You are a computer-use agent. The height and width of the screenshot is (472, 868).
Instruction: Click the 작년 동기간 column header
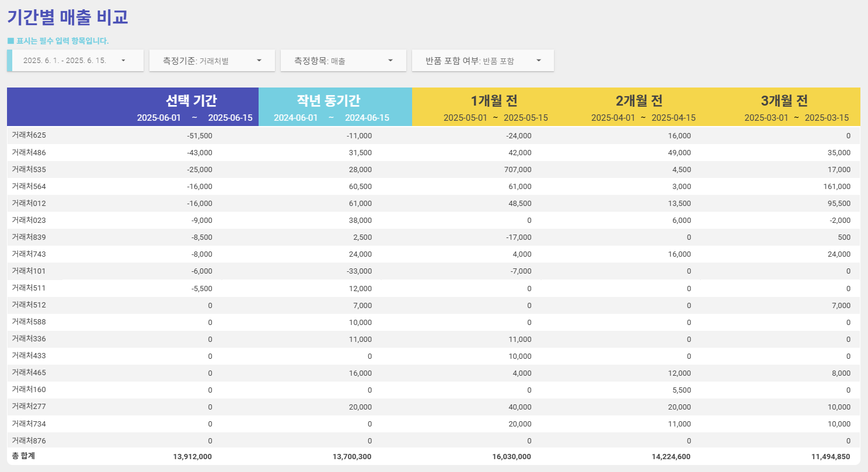[x=328, y=100]
